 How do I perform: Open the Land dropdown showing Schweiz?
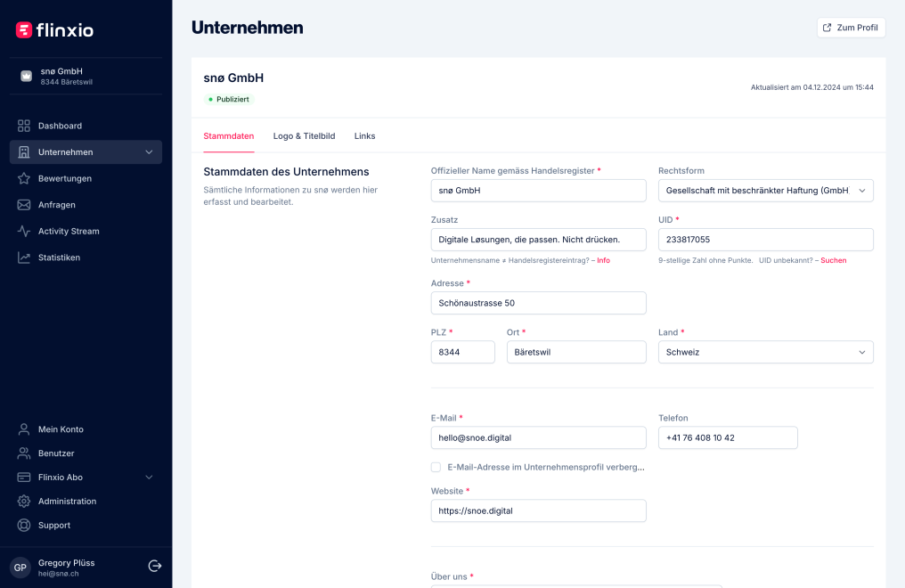(765, 352)
